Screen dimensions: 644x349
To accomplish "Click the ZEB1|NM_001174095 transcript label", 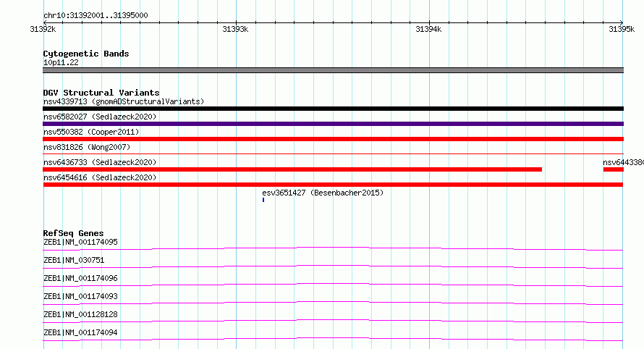I will click(x=80, y=242).
